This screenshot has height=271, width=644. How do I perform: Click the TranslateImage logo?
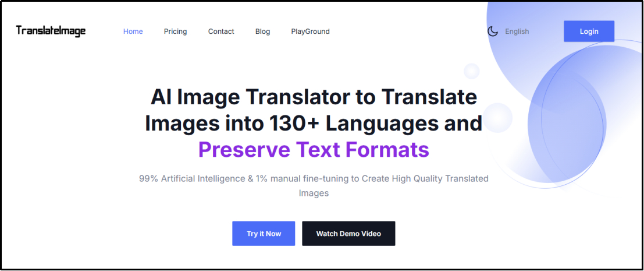click(51, 31)
